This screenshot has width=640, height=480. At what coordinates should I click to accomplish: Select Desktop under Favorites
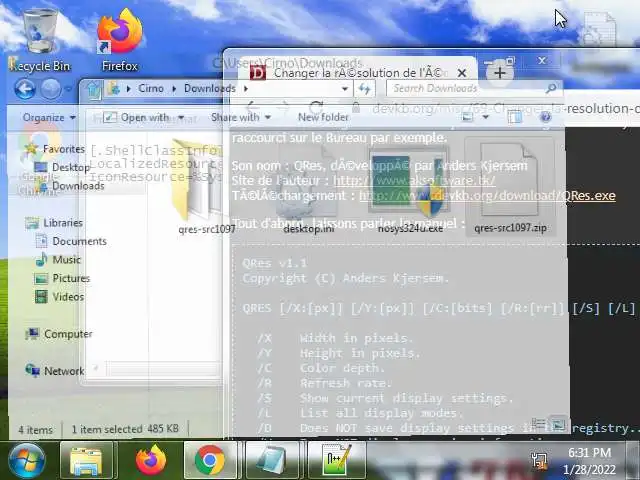[62, 167]
